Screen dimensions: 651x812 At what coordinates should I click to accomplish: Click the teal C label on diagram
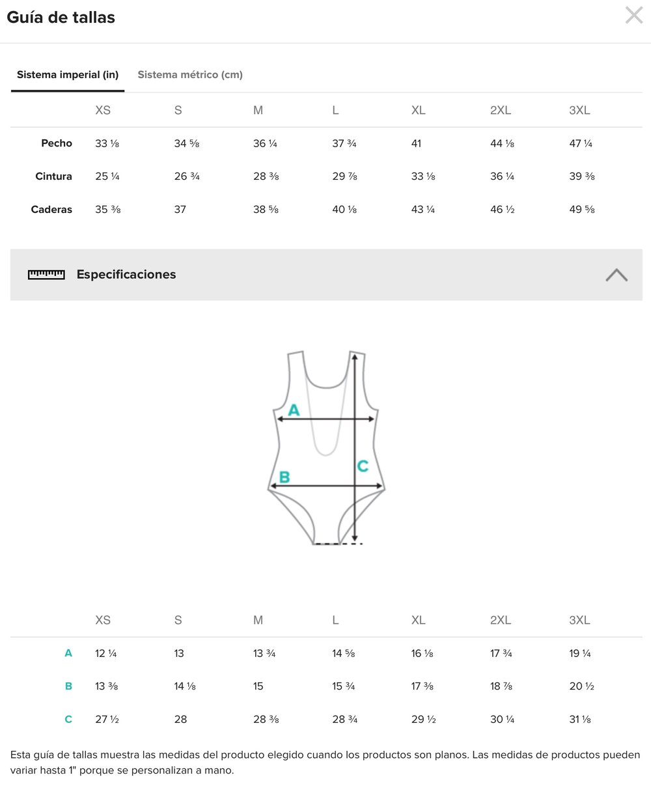point(363,466)
